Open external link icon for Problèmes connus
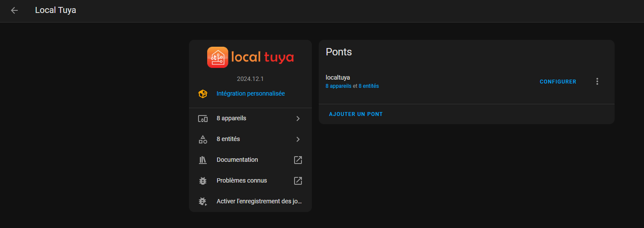The width and height of the screenshot is (644, 228). (x=298, y=181)
